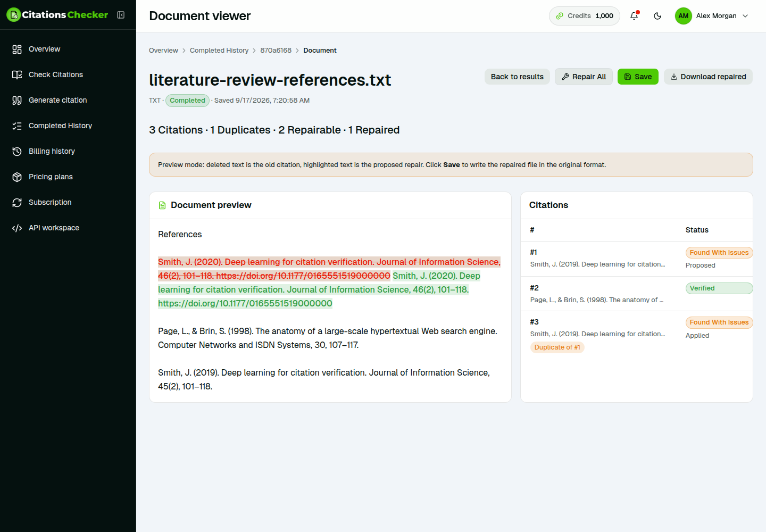
Task: Click Completed History breadcrumb link
Action: click(219, 51)
